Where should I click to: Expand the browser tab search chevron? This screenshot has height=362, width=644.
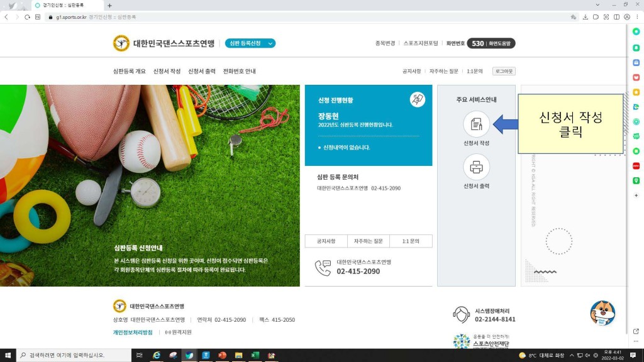(x=597, y=5)
